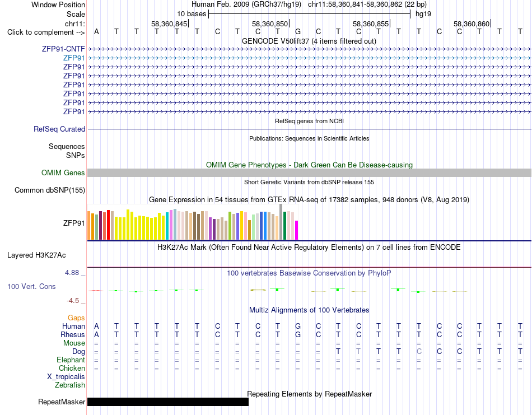The height and width of the screenshot is (415, 532).
Task: Open Common dbSNP(155) track label
Action: click(x=49, y=190)
